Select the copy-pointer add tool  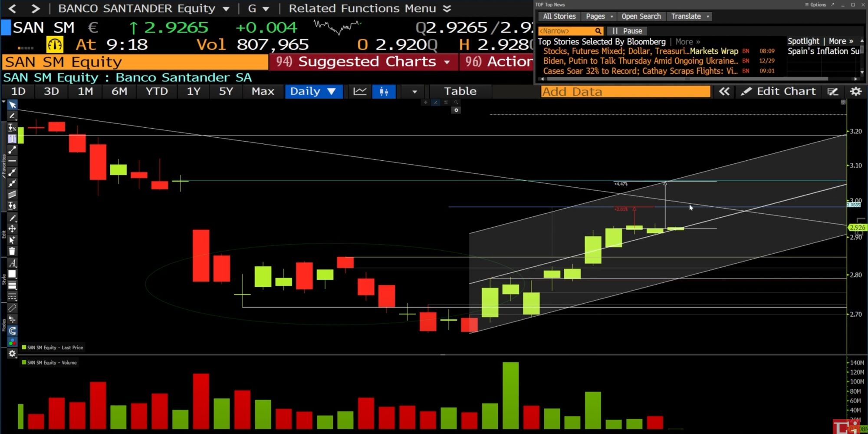12,240
